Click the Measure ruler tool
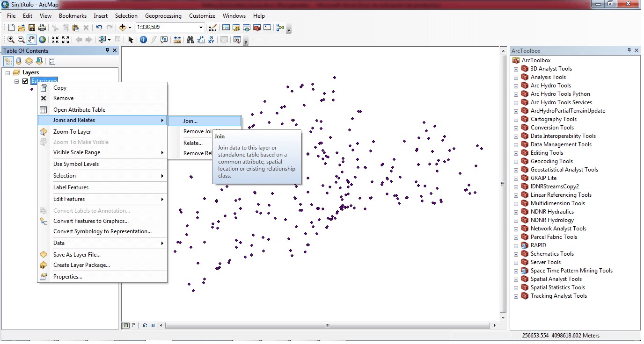 tap(177, 40)
